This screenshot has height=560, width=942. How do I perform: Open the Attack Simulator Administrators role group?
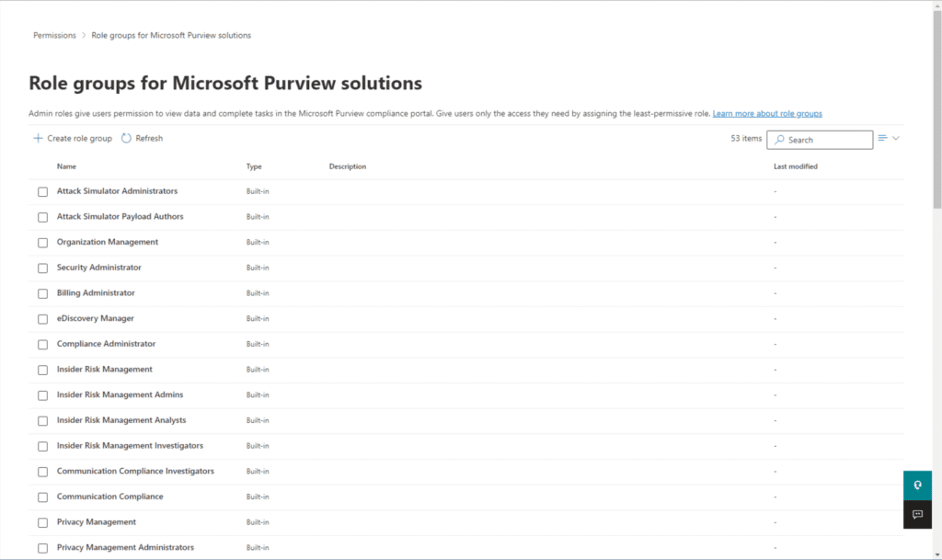click(117, 191)
